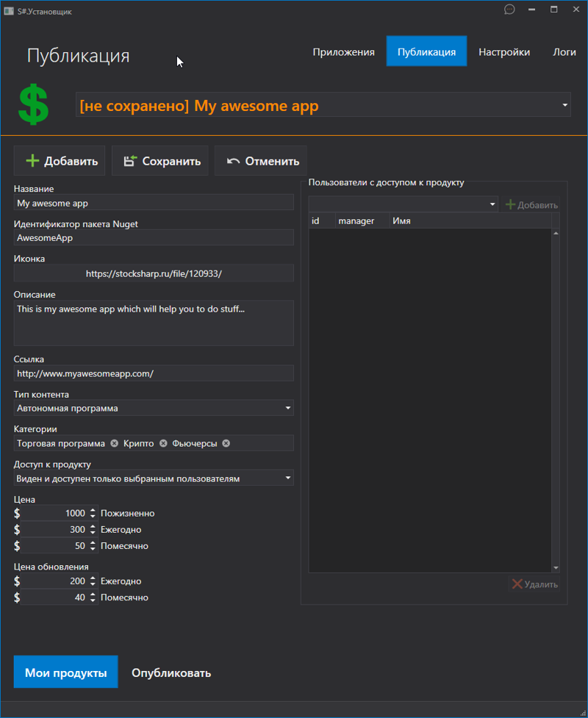This screenshot has height=718, width=588.
Task: Click Отменить to undo changes
Action: 261,161
